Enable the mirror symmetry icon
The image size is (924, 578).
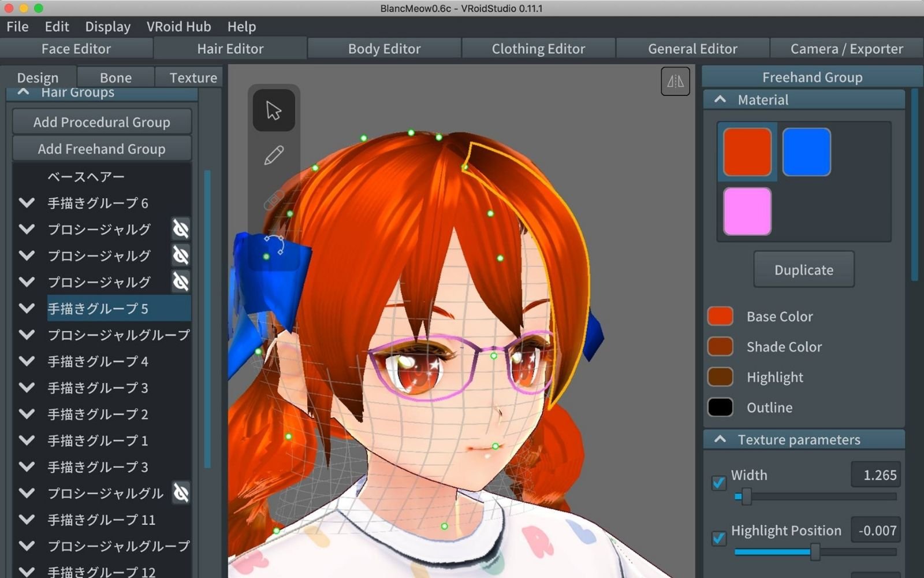coord(675,81)
